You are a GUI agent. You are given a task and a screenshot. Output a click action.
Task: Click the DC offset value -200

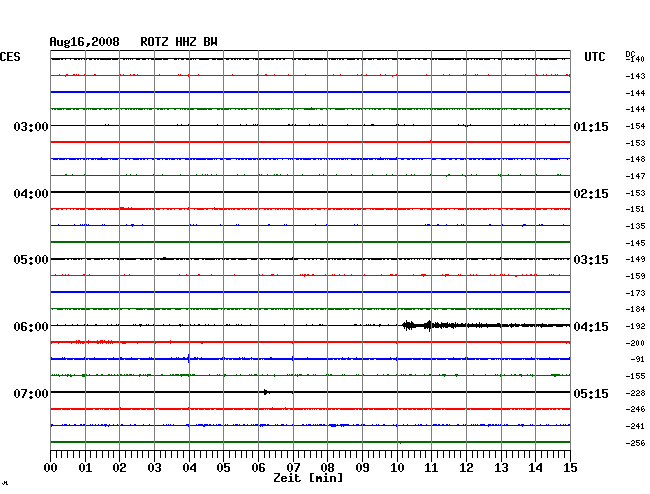coord(635,343)
